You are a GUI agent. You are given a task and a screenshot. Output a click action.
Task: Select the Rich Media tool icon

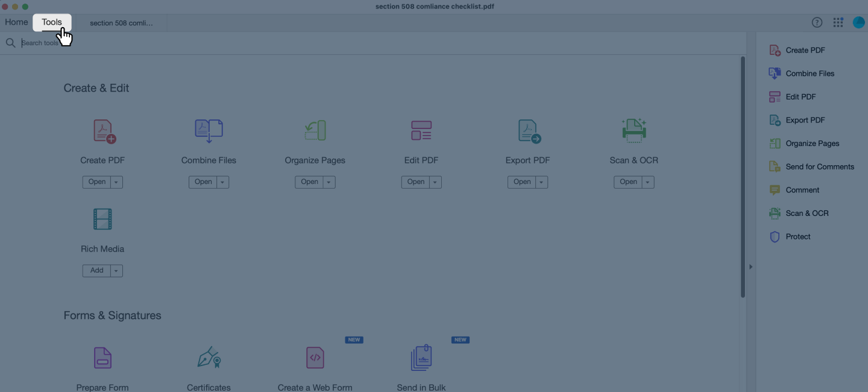102,219
